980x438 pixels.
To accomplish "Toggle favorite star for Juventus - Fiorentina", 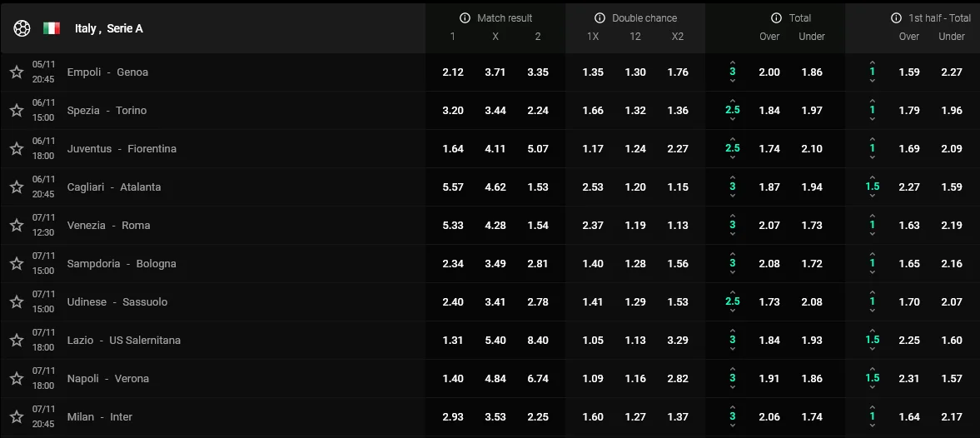I will pyautogui.click(x=17, y=149).
